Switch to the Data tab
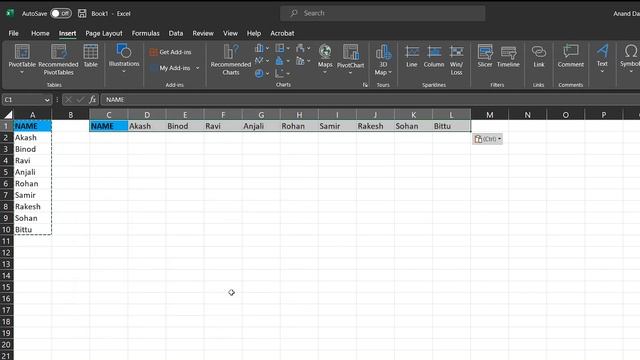The image size is (640, 360). (x=176, y=33)
